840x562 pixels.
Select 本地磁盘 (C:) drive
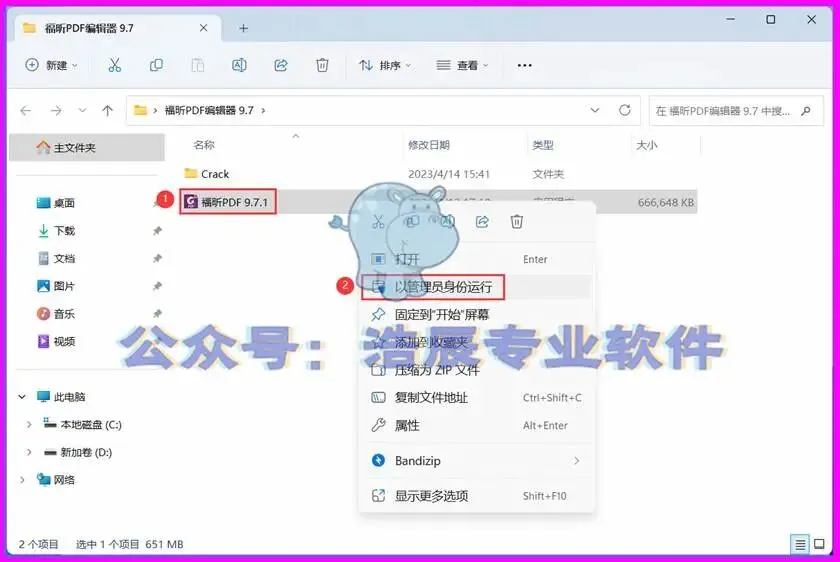click(x=83, y=425)
